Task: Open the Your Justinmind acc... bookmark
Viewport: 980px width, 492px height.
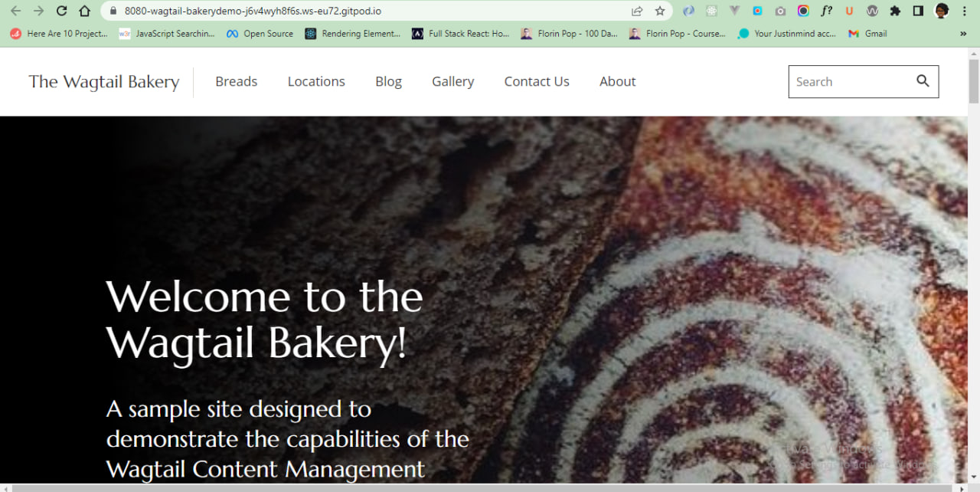Action: (787, 34)
